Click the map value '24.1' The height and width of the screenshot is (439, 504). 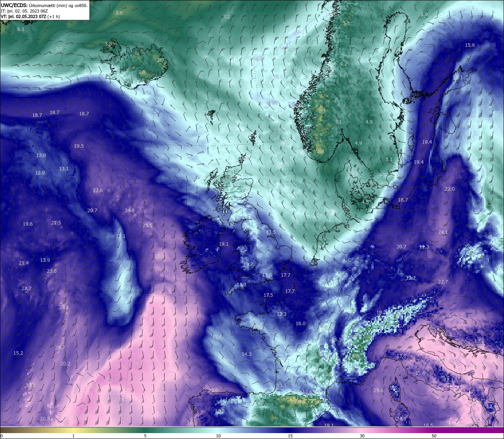[443, 232]
